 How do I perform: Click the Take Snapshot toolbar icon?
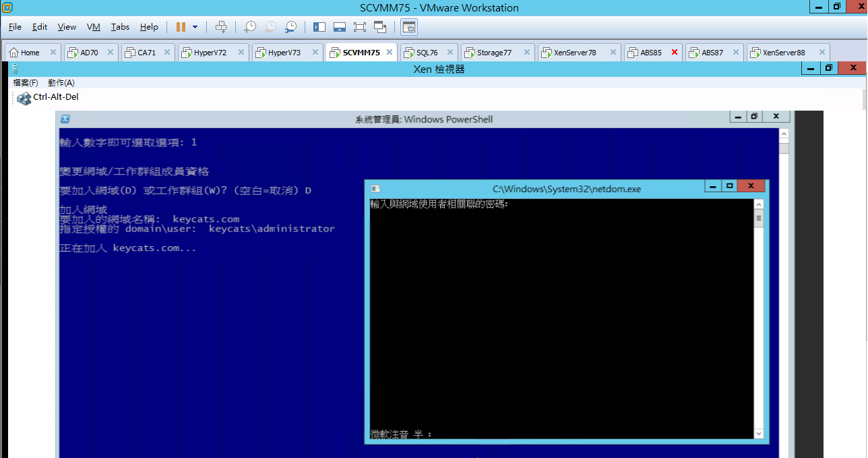[249, 27]
